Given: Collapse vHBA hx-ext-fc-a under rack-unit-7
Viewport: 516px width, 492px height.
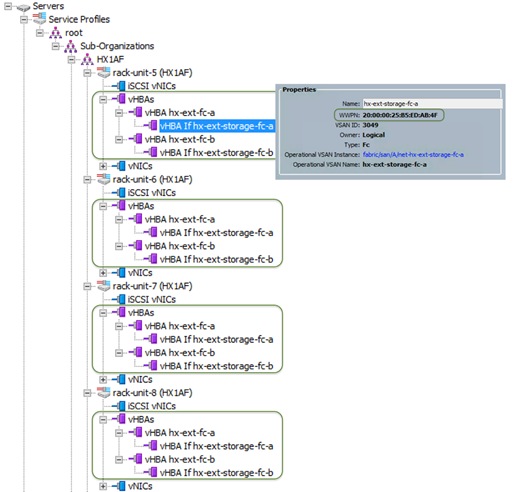Looking at the screenshot, I should 119,326.
